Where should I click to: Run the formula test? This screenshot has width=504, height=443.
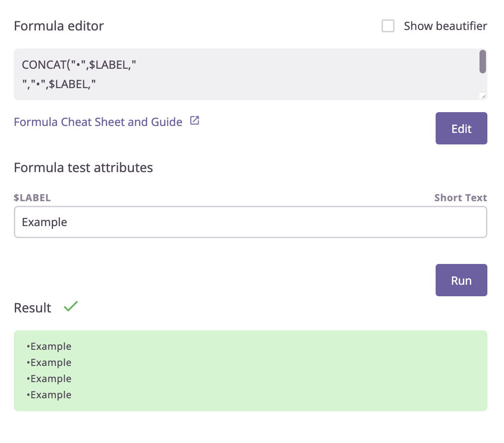pos(461,280)
